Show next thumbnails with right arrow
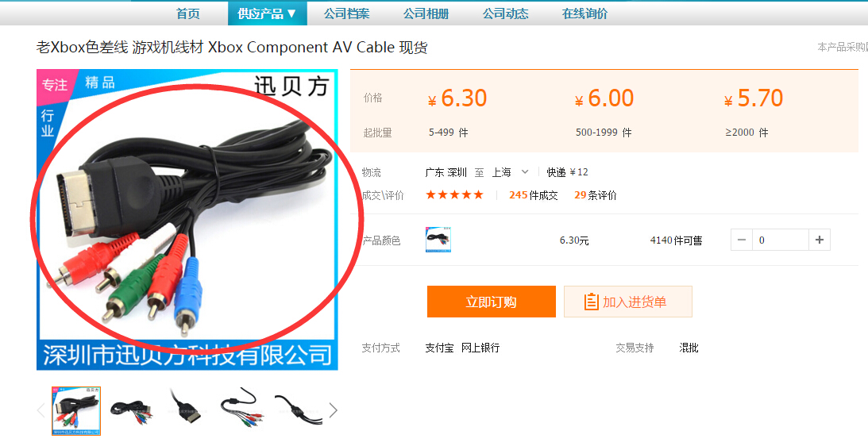The width and height of the screenshot is (868, 446). coord(334,410)
